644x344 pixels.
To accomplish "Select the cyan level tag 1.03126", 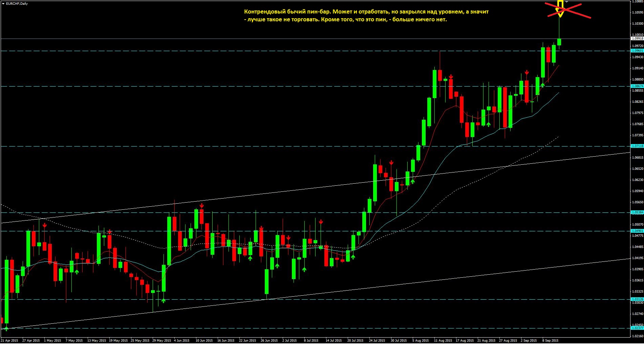I will [x=637, y=299].
